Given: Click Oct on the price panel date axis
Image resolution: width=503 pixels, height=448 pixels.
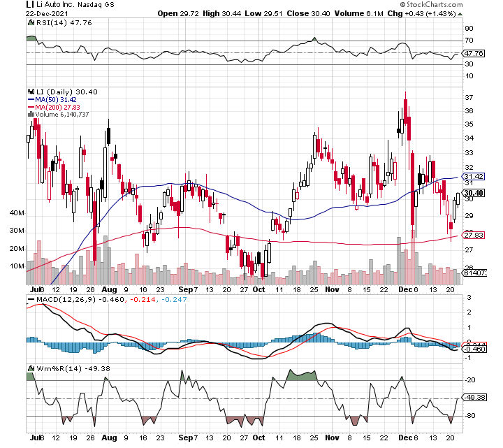Looking at the screenshot, I should pos(259,289).
